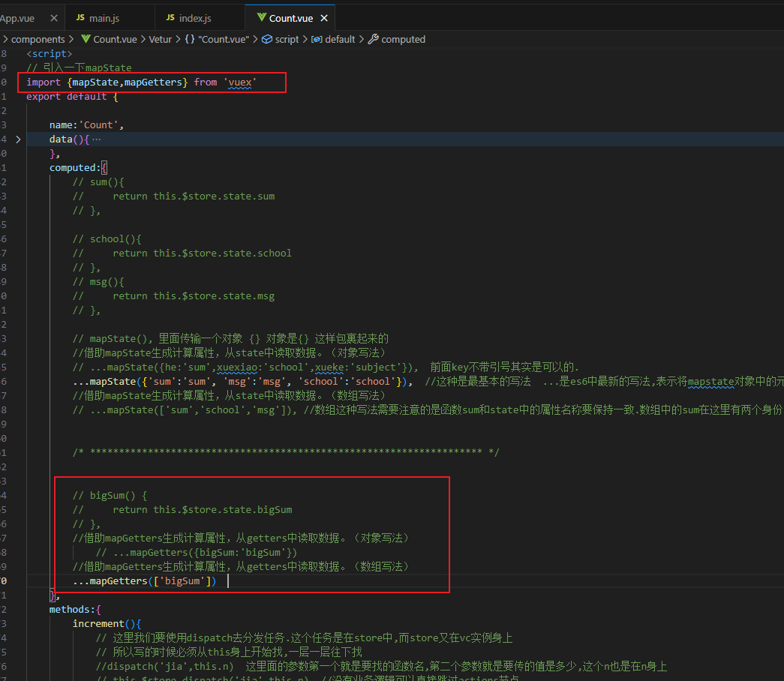The image size is (784, 681).
Task: Close the Count.vue tab
Action: coord(324,18)
